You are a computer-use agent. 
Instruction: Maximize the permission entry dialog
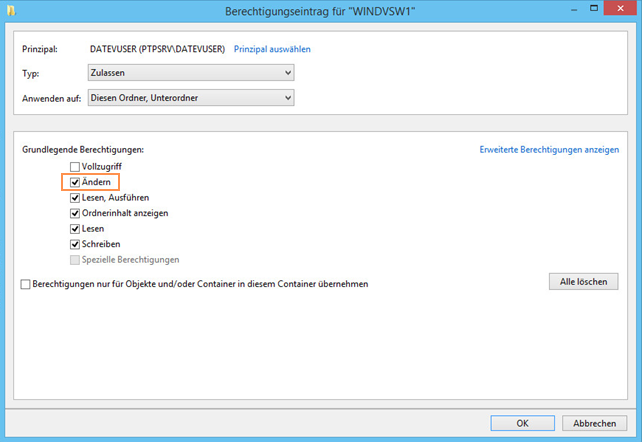point(594,8)
